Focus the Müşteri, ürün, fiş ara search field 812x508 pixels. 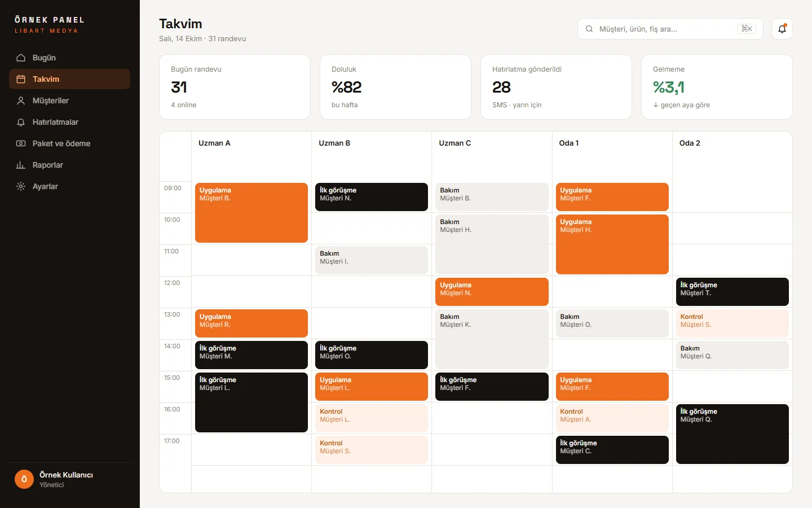coord(670,29)
